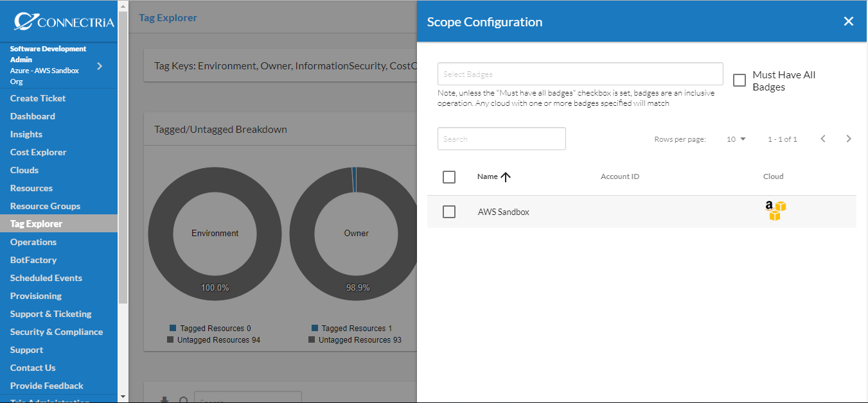Open Create Ticket in the sidebar
868x403 pixels.
click(x=38, y=98)
